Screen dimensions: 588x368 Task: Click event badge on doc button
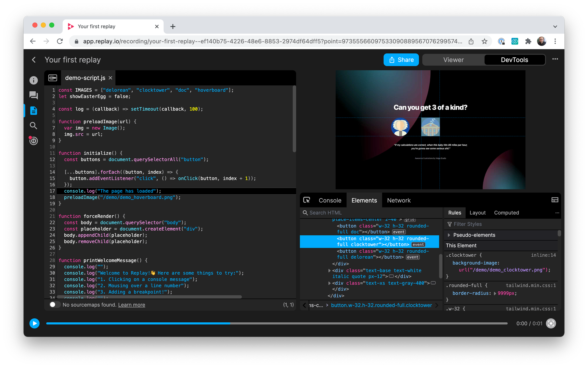[399, 232]
